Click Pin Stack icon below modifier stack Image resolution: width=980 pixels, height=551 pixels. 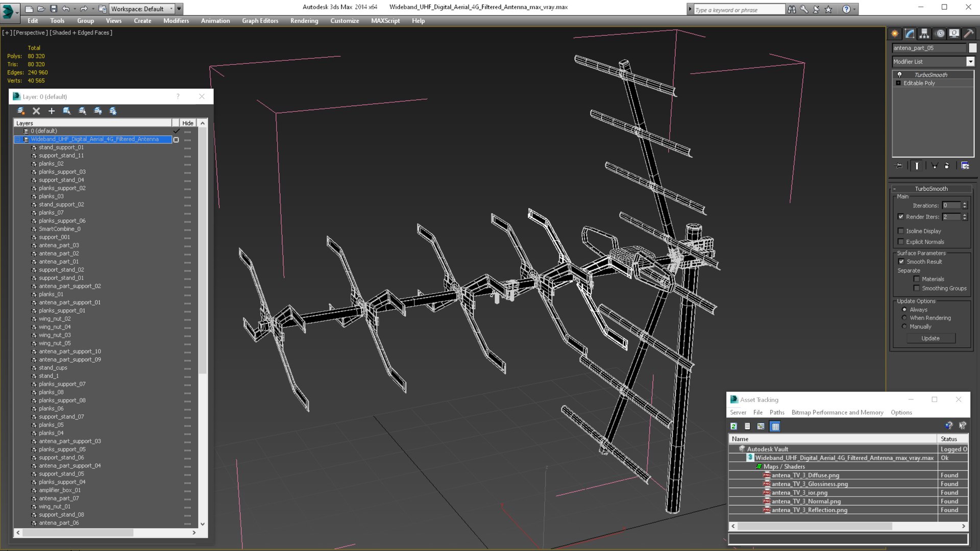coord(899,166)
